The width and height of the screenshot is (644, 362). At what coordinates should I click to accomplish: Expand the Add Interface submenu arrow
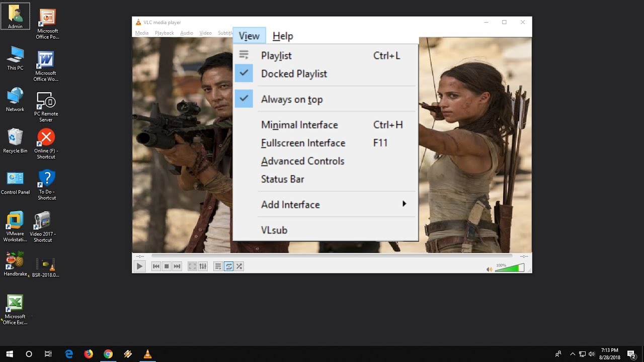click(x=404, y=204)
